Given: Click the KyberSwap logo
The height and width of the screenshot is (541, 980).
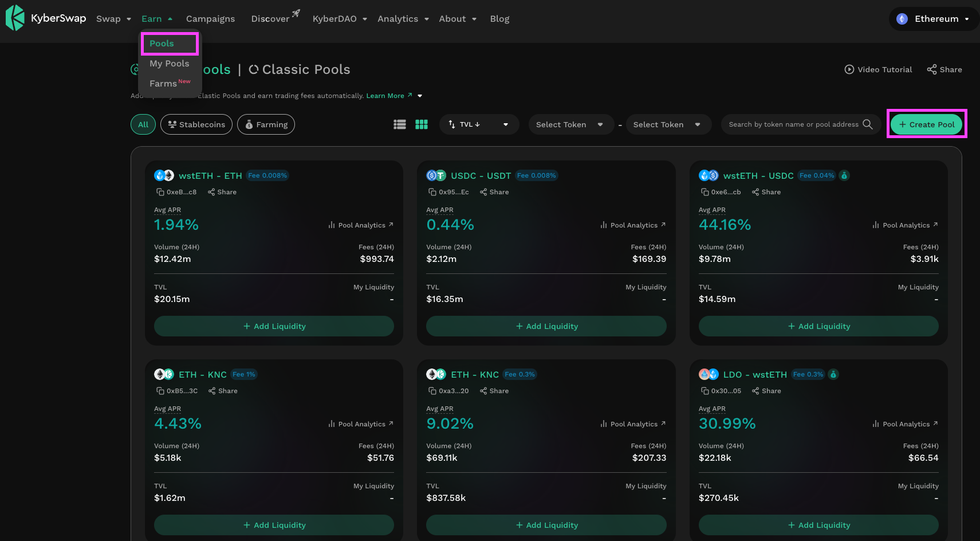Looking at the screenshot, I should (x=46, y=18).
